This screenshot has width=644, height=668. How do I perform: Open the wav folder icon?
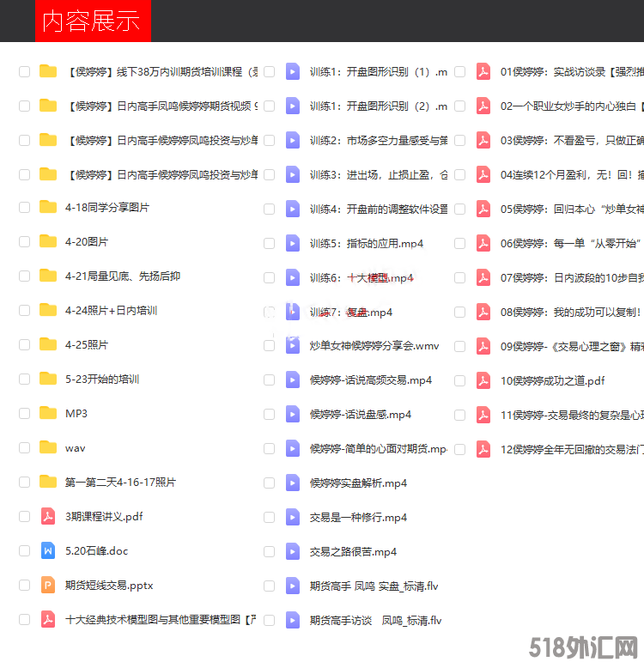(x=48, y=447)
